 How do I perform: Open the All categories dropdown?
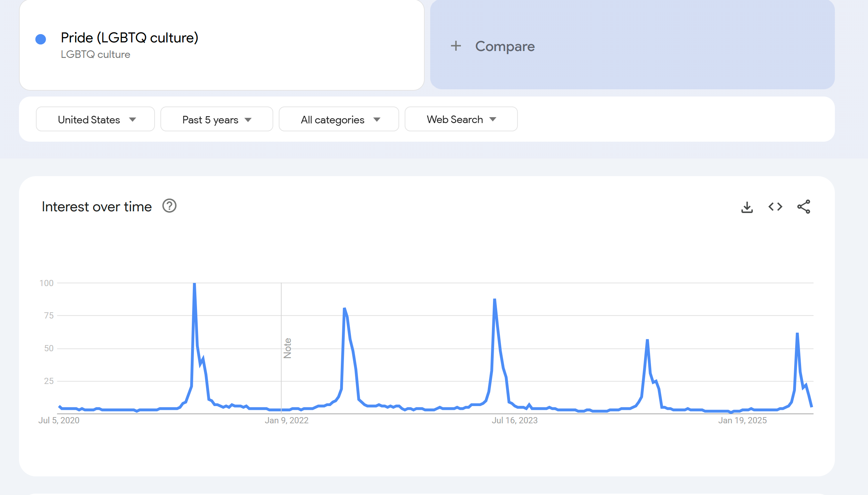point(339,119)
